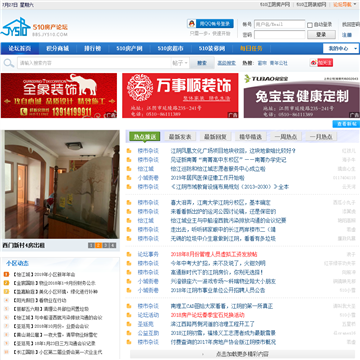Image resolution: width=360 pixels, height=360 pixels.
Task: Switch to the 一月热点 tab
Action: 321,137
